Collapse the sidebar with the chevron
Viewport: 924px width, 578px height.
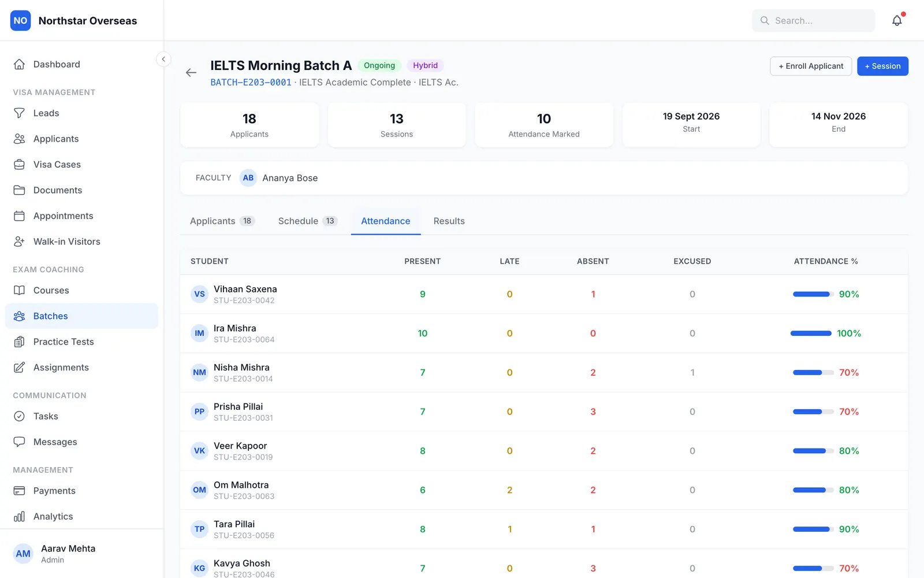(x=163, y=59)
